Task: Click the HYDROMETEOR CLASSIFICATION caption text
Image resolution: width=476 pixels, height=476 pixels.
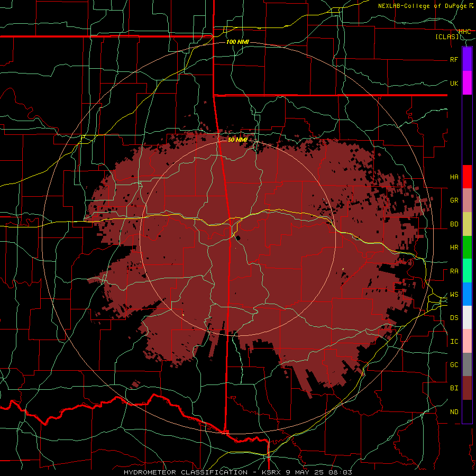Action: click(186, 472)
